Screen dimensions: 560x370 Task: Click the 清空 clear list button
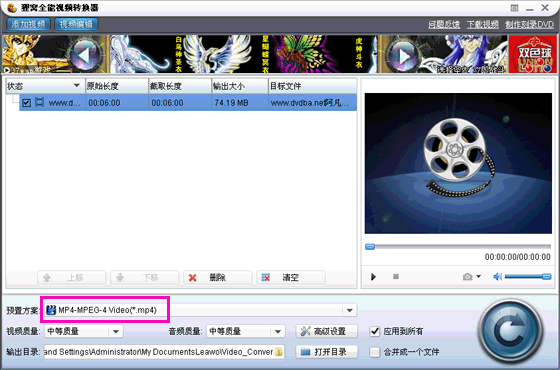coord(291,278)
